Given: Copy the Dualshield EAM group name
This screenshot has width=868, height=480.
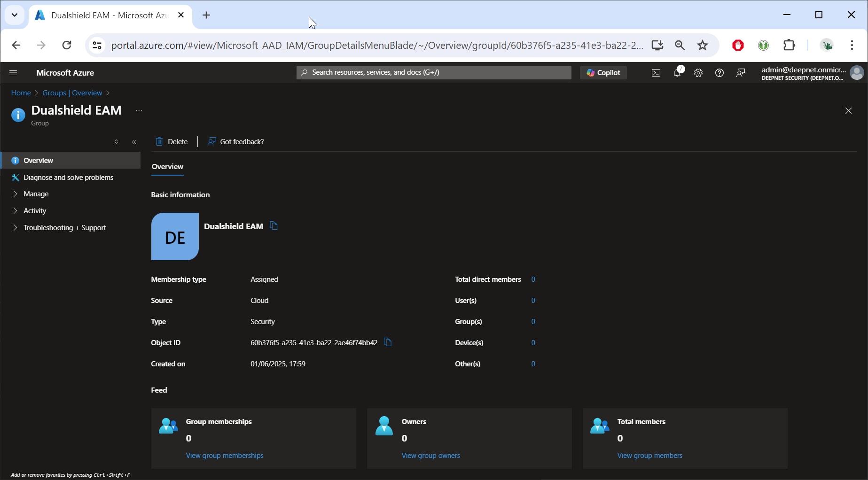Looking at the screenshot, I should pos(274,226).
